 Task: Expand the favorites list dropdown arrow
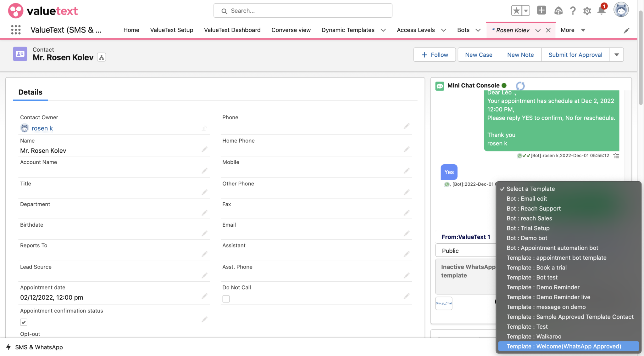tap(526, 11)
